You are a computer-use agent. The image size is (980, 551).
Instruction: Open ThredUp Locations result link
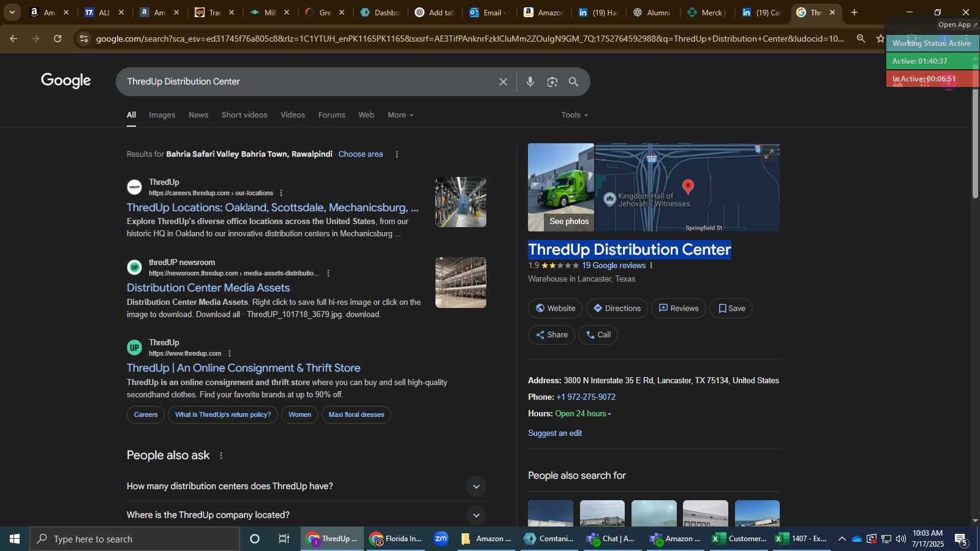pos(273,208)
